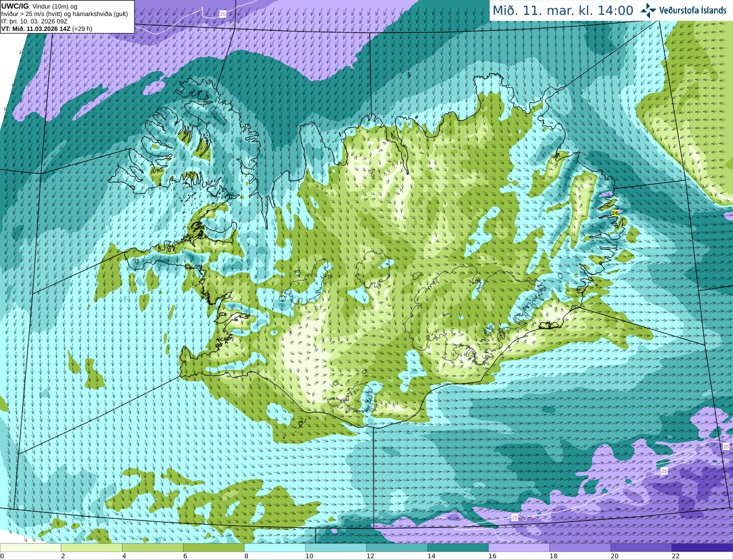Pick the 6–8 m/s olive green swatch
This screenshot has height=560, width=733.
[x=214, y=547]
